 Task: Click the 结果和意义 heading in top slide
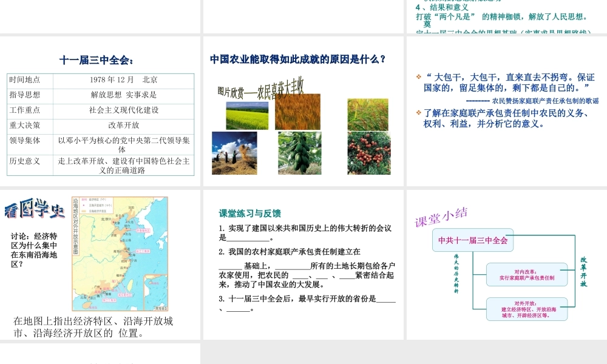point(442,7)
